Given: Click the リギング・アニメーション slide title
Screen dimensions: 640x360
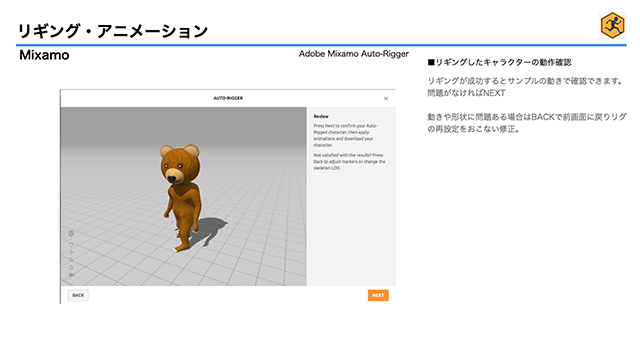Looking at the screenshot, I should (113, 31).
